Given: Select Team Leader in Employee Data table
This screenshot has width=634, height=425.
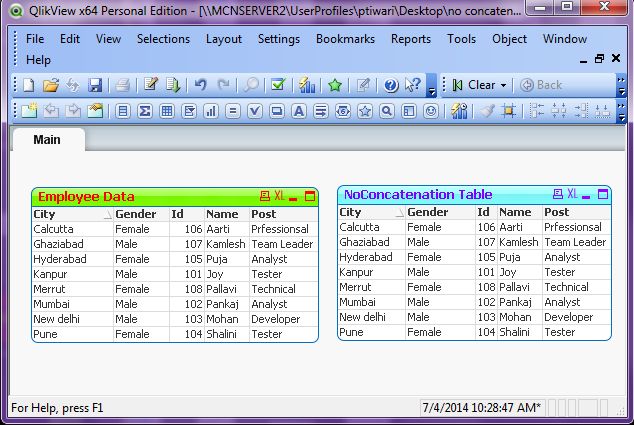Looking at the screenshot, I should [282, 244].
